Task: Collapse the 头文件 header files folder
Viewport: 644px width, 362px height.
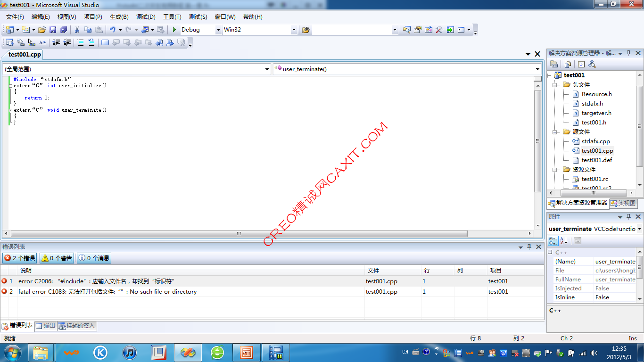Action: (x=555, y=85)
